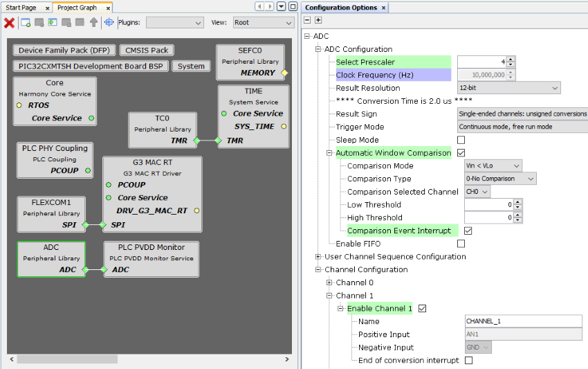Click the scrollbar right arrow in Project Graph
The height and width of the screenshot is (369, 588).
click(287, 359)
